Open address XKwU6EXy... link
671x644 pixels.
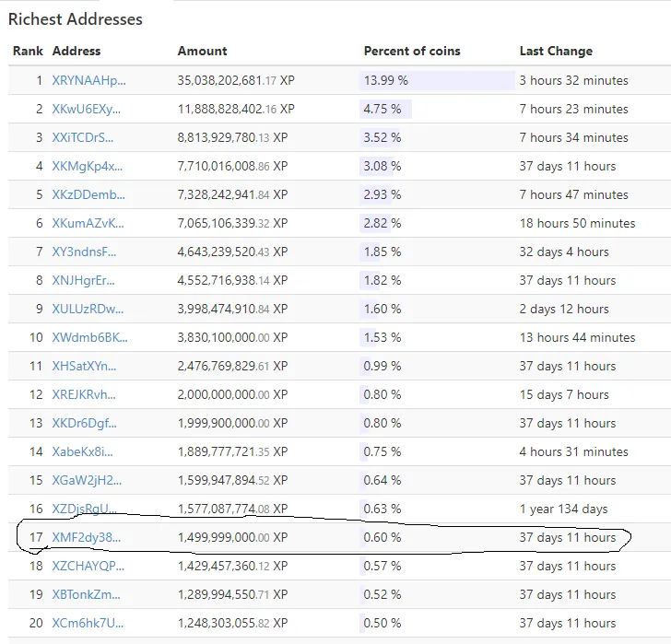pyautogui.click(x=87, y=109)
